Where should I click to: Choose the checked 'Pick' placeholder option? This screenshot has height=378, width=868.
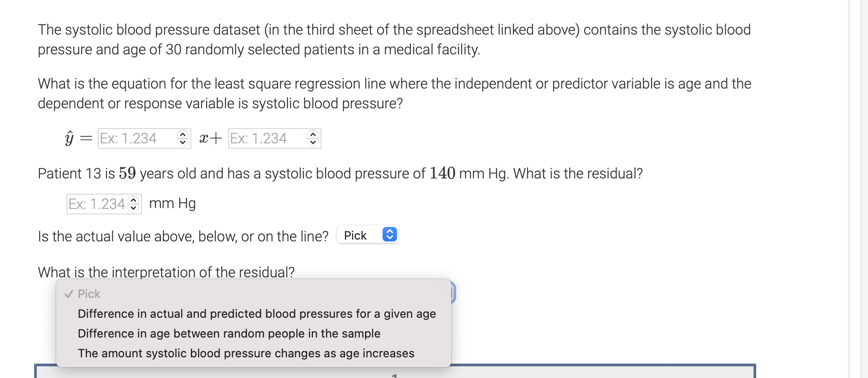pos(88,294)
